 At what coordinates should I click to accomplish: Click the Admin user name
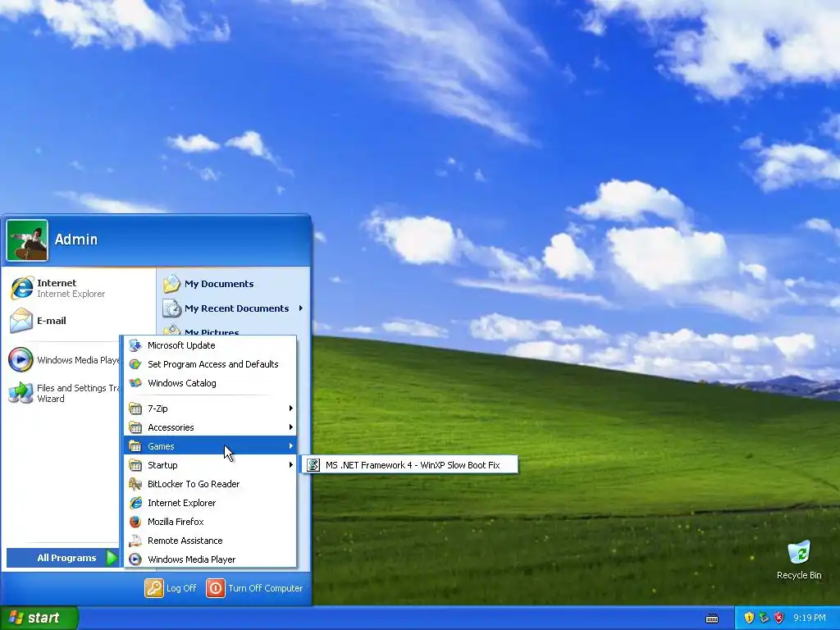coord(76,240)
